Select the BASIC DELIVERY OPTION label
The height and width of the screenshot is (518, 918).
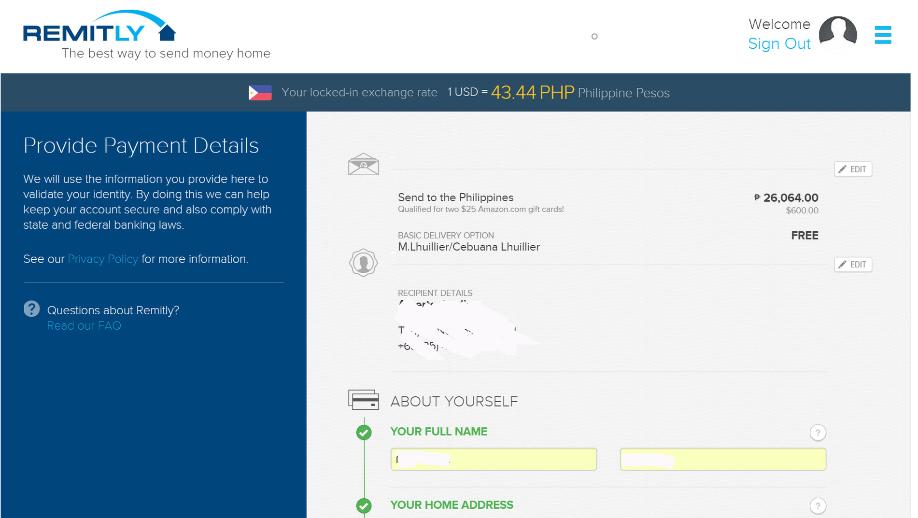coord(446,235)
